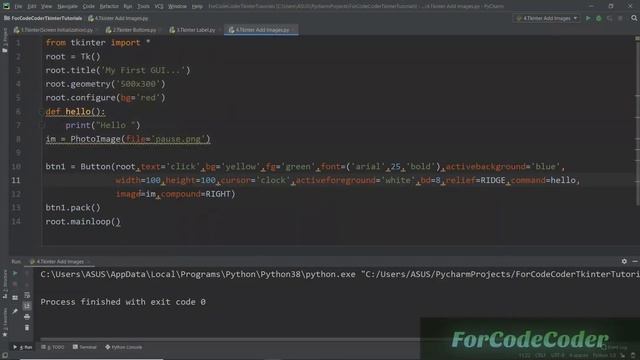
Task: Stop the process in Run panel
Action: [x=15, y=284]
